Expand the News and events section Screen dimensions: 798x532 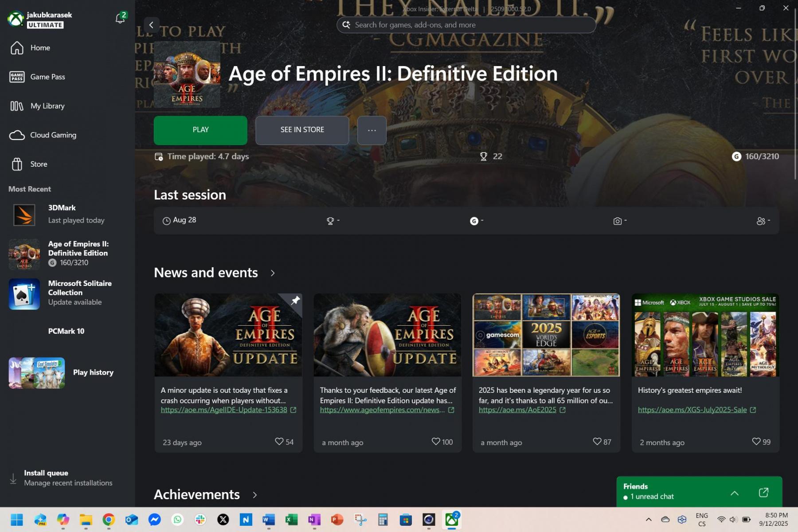click(x=273, y=273)
